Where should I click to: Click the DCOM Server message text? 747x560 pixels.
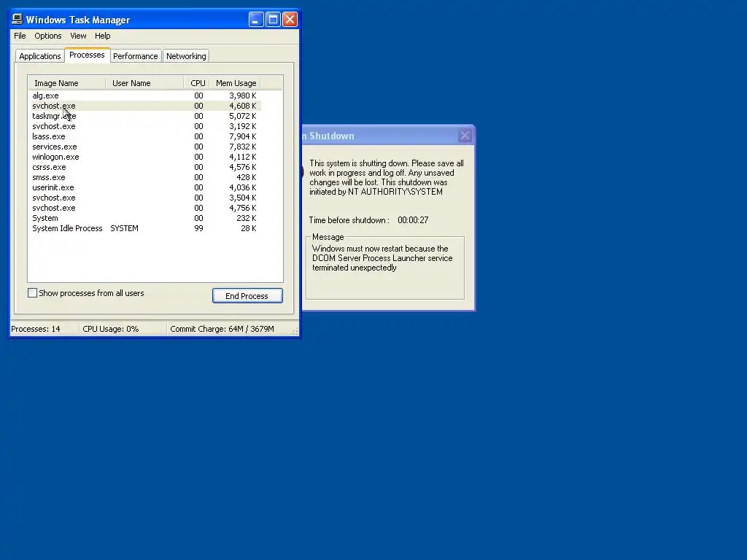coord(382,258)
